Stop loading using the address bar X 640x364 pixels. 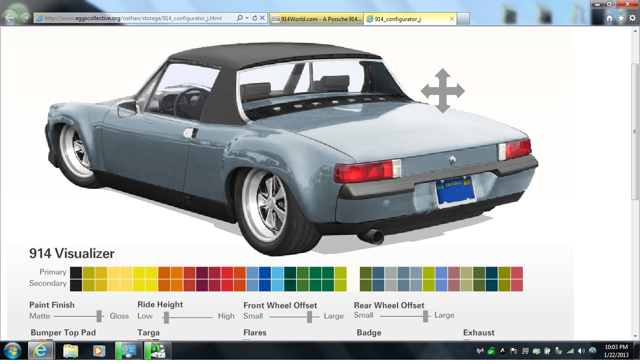[x=262, y=18]
